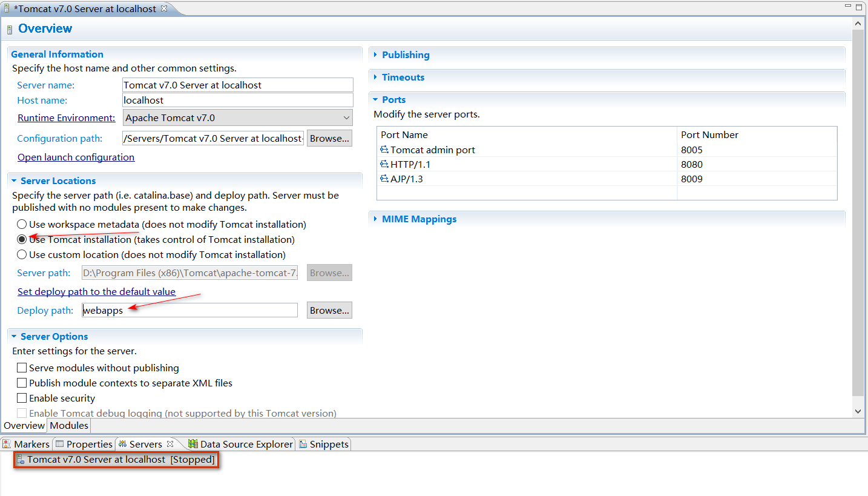Select Tomcat v7.0 Server at localhost entry
The image size is (868, 496).
click(x=115, y=460)
